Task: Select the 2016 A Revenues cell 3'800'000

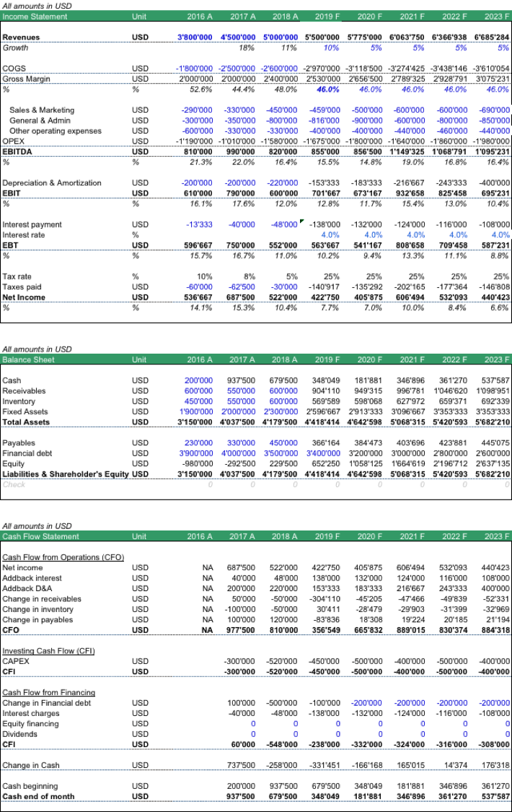Action: 195,38
